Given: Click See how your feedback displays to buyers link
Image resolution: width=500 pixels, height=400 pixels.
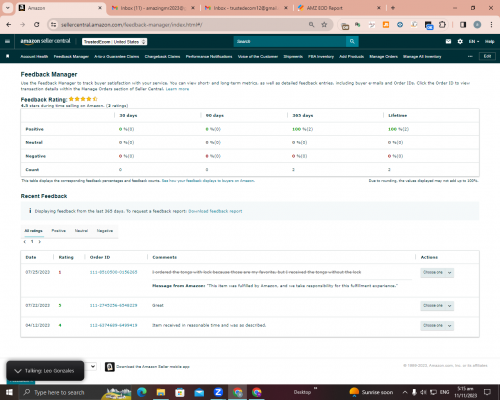Looking at the screenshot, I should click(208, 181).
